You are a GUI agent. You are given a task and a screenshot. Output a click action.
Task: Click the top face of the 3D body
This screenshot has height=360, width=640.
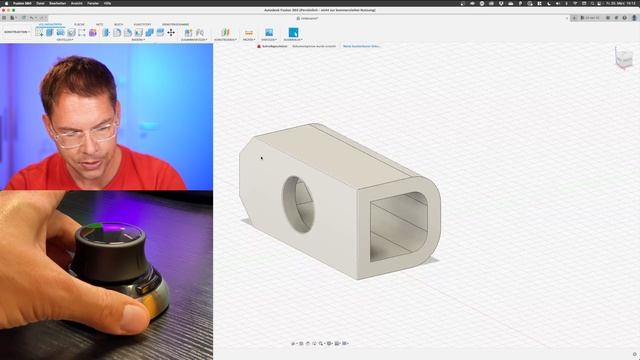coord(334,156)
